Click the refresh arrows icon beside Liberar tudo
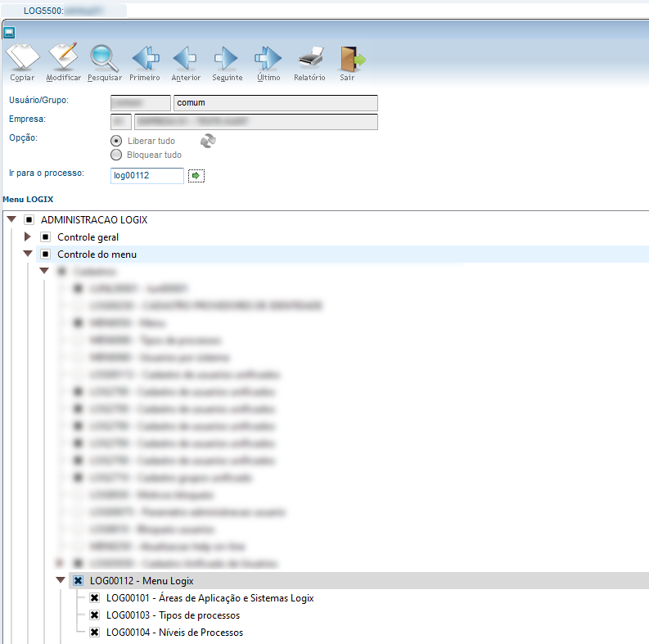Image resolution: width=649 pixels, height=644 pixels. pos(208,141)
